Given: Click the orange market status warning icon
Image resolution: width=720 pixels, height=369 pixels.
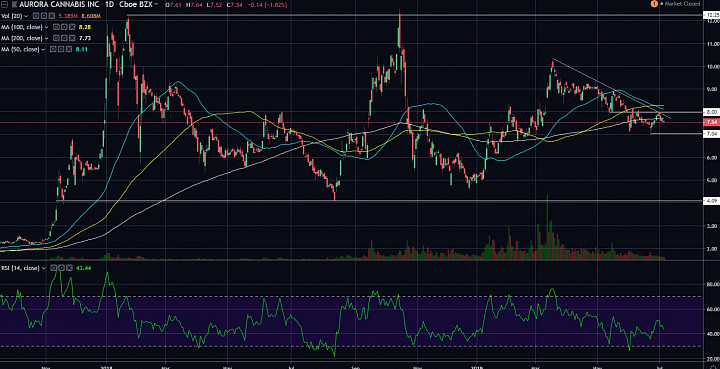Looking at the screenshot, I should (x=654, y=4).
